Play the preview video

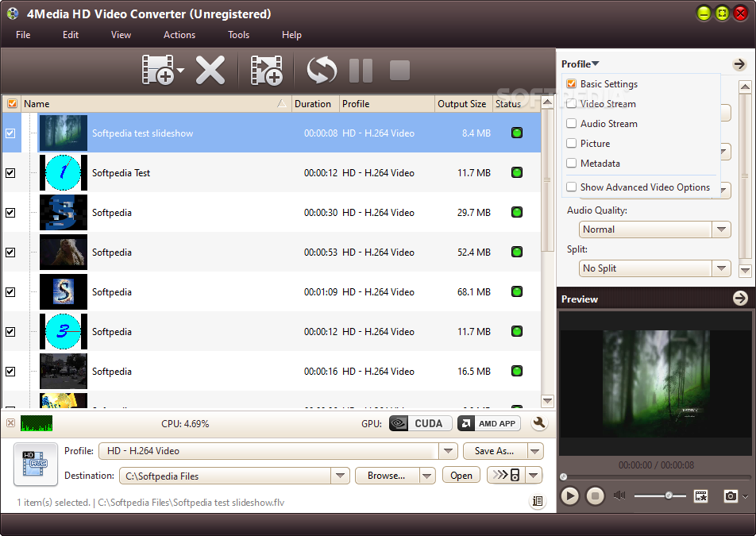570,496
